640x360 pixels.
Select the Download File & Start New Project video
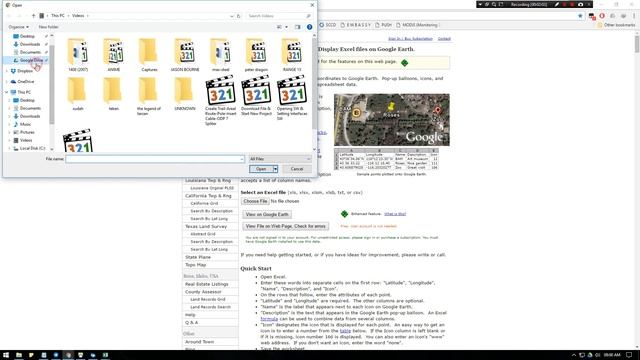pyautogui.click(x=256, y=96)
